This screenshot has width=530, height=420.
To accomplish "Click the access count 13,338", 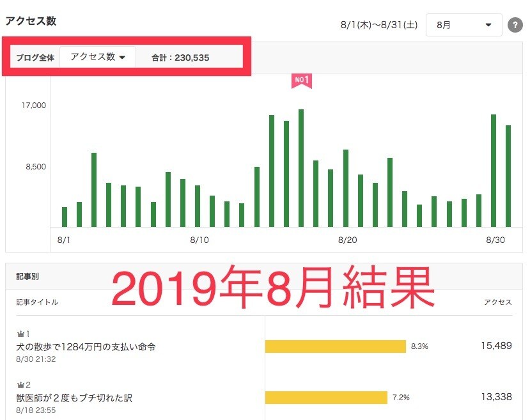I will [x=496, y=397].
